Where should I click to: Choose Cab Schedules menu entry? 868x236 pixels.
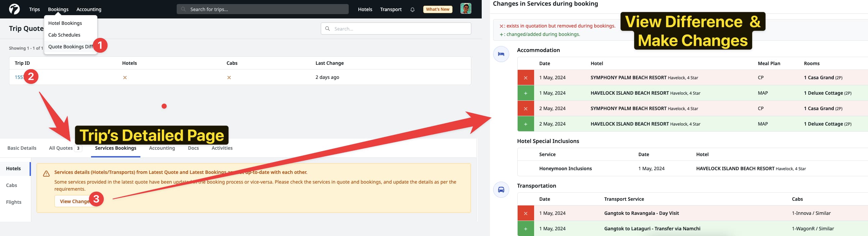tap(64, 35)
